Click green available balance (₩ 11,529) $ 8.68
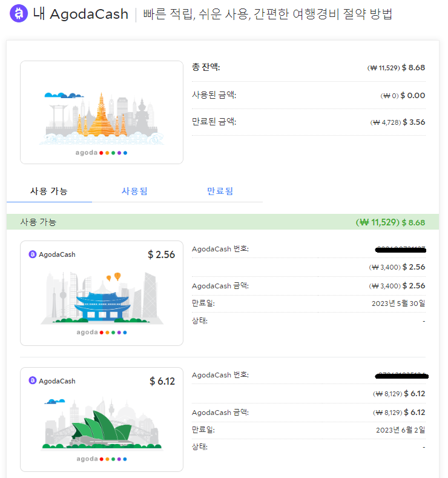Screen dimensions: 448x478 390,222
